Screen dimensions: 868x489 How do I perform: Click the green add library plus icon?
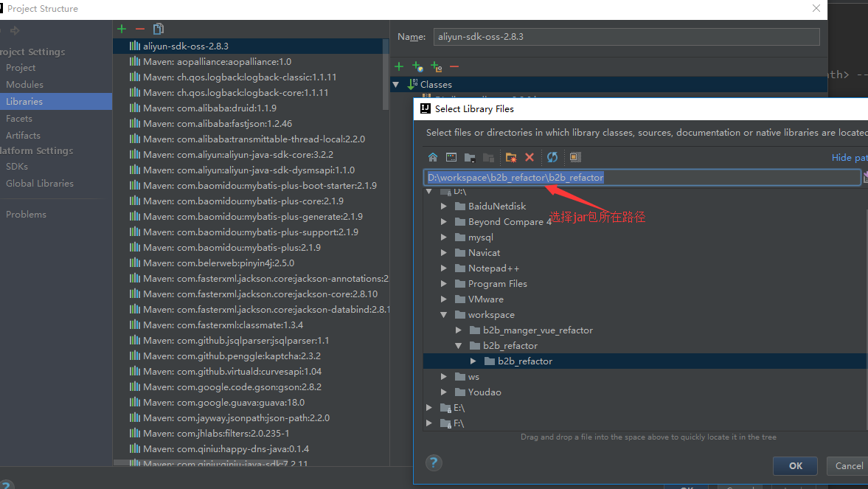click(x=122, y=29)
